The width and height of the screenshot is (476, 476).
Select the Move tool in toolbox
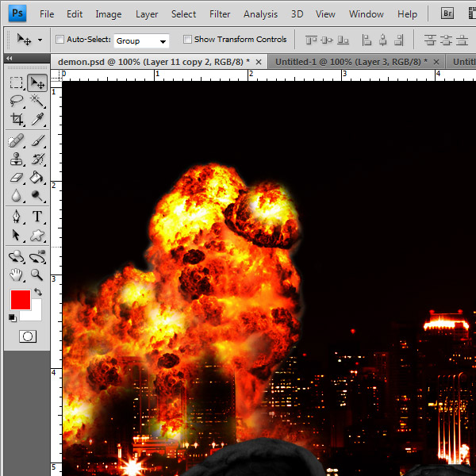pos(37,83)
